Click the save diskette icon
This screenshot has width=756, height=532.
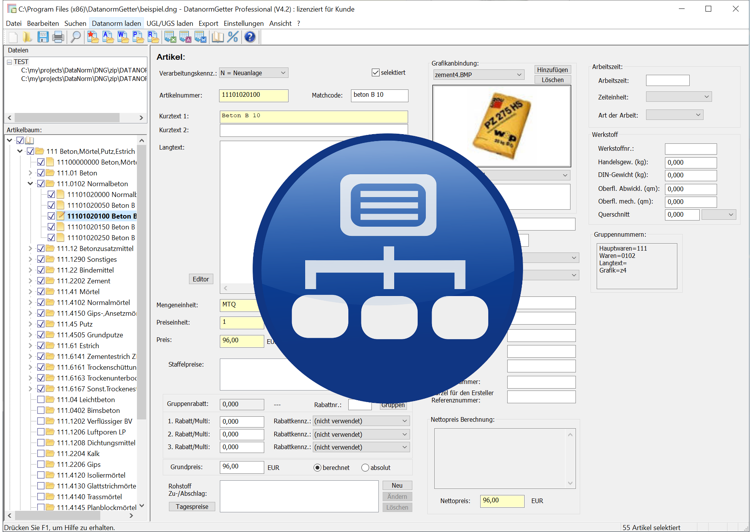[x=43, y=37]
